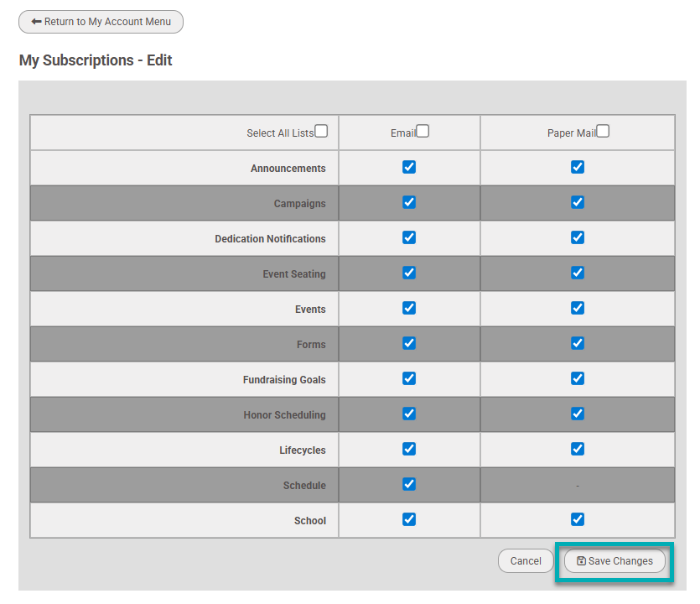Click the floppy disk save icon
The image size is (700, 604).
point(581,561)
